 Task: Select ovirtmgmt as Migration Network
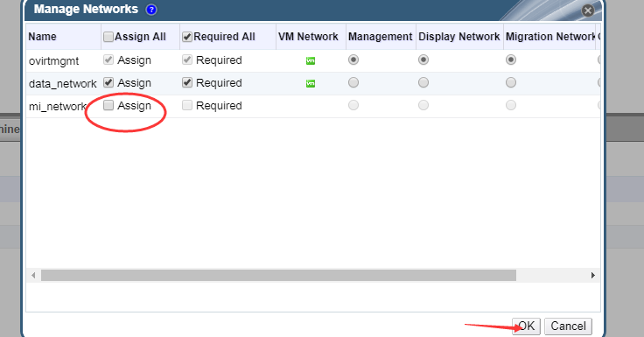pos(511,60)
